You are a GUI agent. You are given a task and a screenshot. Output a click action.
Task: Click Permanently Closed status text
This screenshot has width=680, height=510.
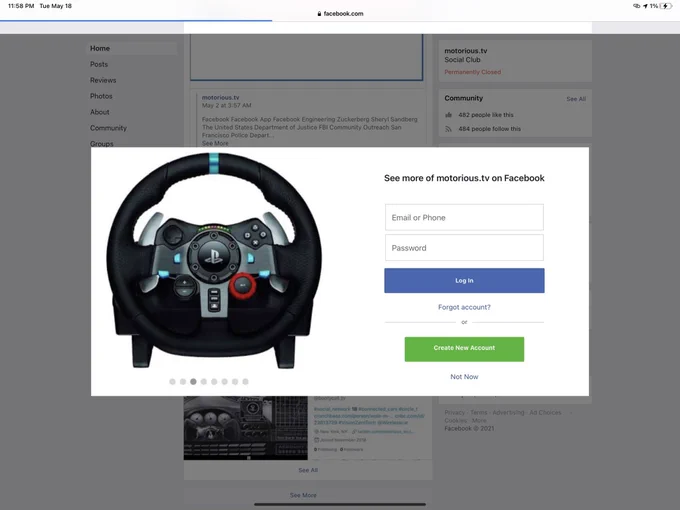(x=472, y=72)
